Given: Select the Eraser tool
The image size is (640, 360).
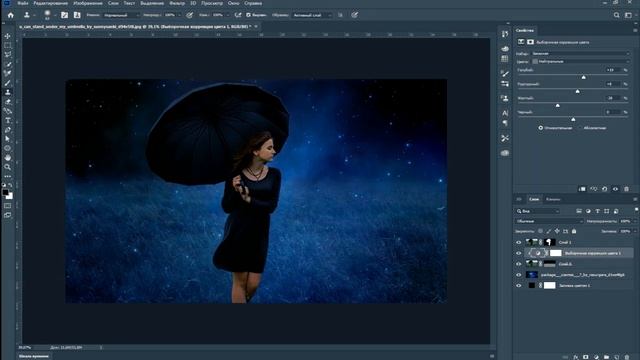Looking at the screenshot, I should coord(7,102).
